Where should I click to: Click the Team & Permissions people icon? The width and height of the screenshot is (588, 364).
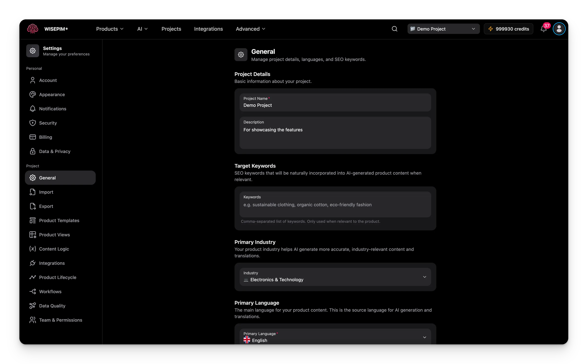click(33, 320)
